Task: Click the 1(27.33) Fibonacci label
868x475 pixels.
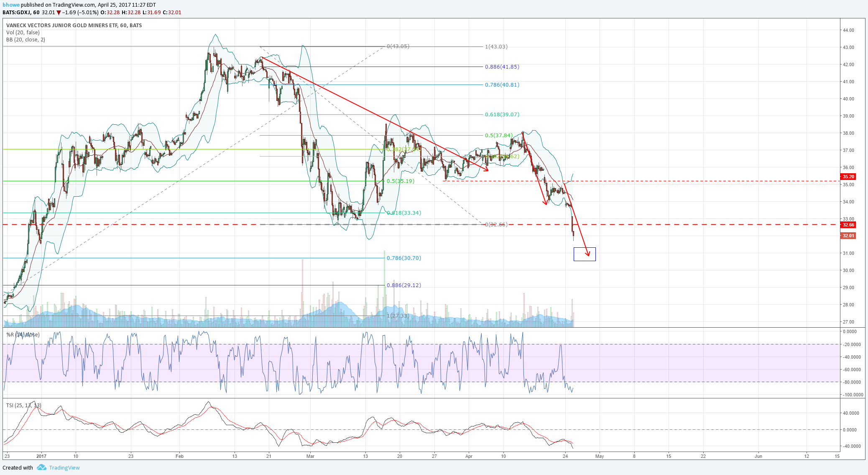Action: [x=398, y=316]
